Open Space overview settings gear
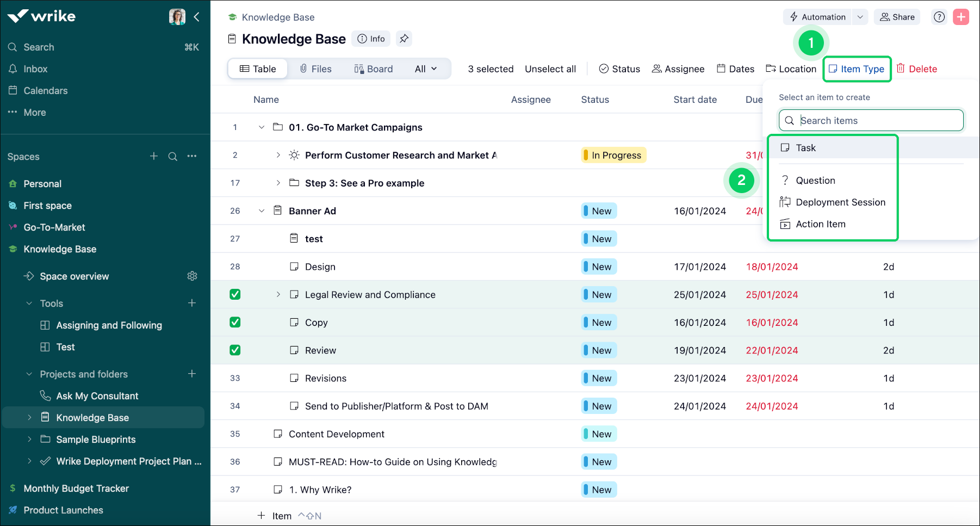This screenshot has height=526, width=980. 192,276
